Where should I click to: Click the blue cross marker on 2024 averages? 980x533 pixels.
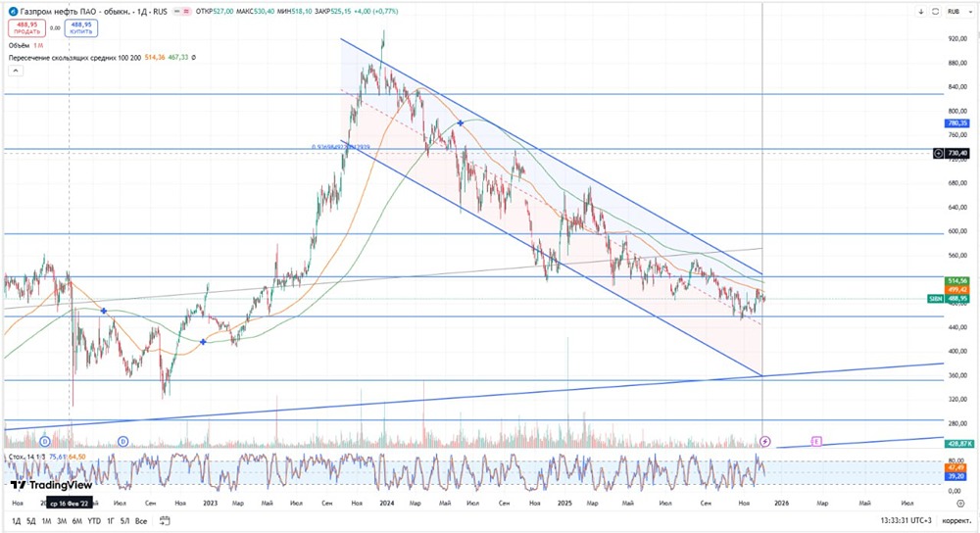(461, 123)
